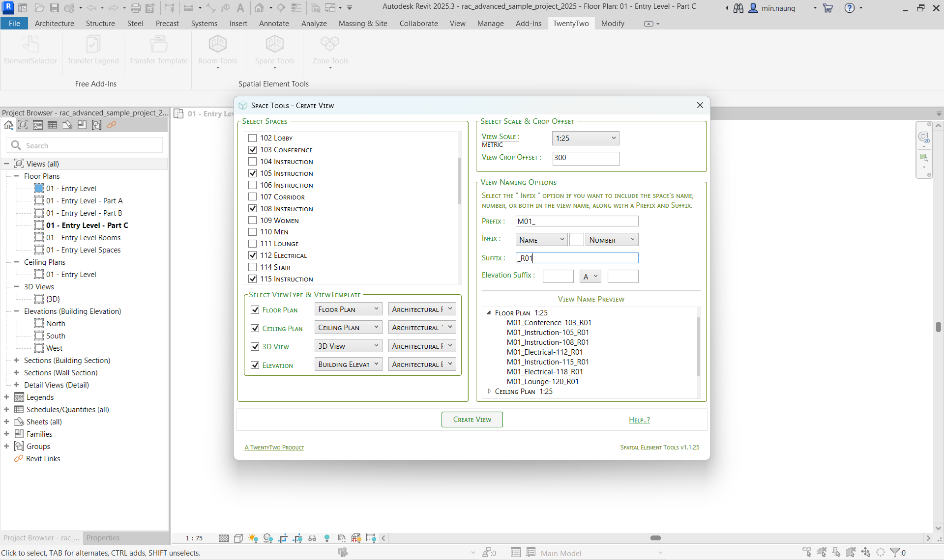This screenshot has height=560, width=944.
Task: Click the Text tool A icon
Action: tap(240, 8)
